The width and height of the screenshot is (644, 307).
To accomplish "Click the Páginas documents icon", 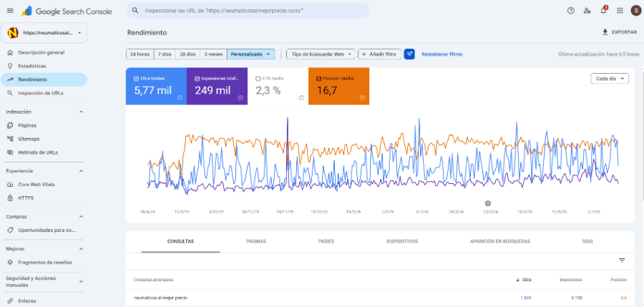I will tap(10, 125).
